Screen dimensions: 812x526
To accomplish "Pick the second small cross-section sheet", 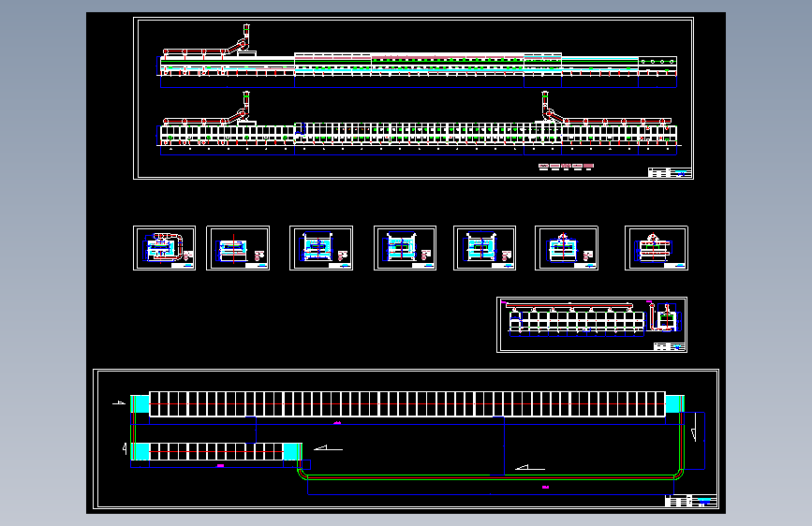I will pos(238,248).
